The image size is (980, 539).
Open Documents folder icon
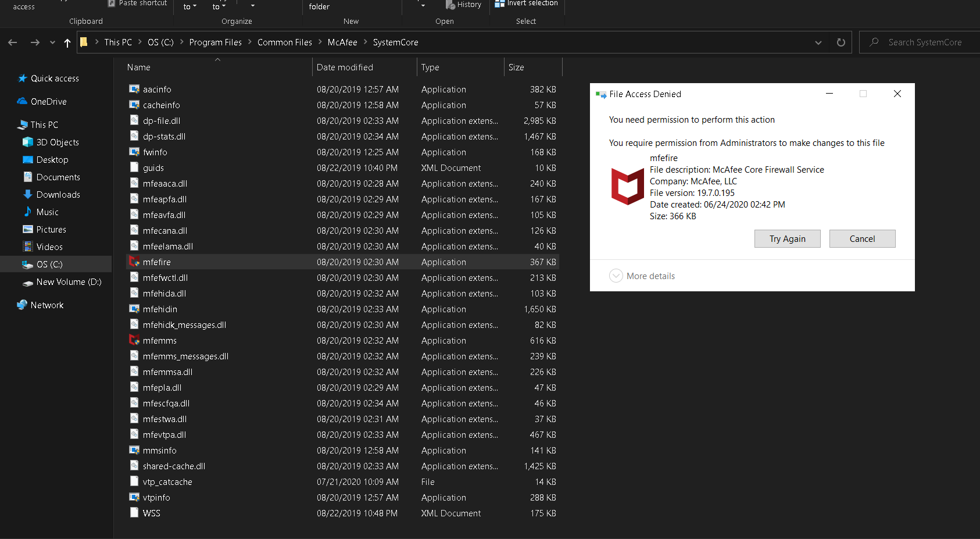[28, 177]
